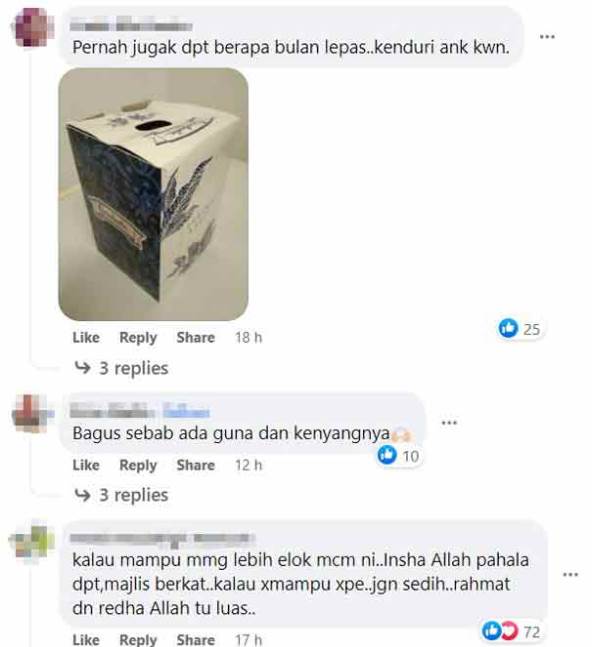Share the comment posted 18 h ago

click(196, 338)
